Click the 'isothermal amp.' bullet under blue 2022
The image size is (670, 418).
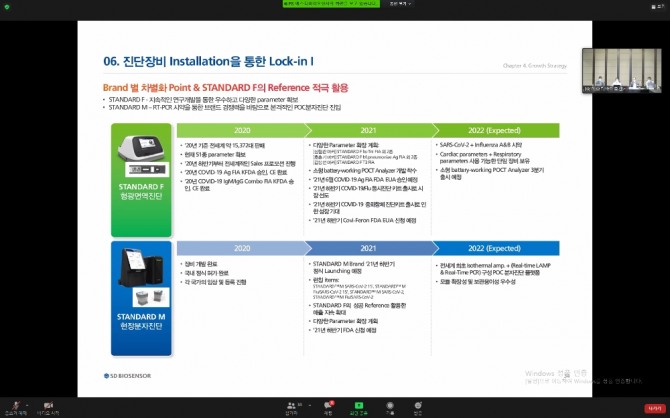[x=495, y=269]
